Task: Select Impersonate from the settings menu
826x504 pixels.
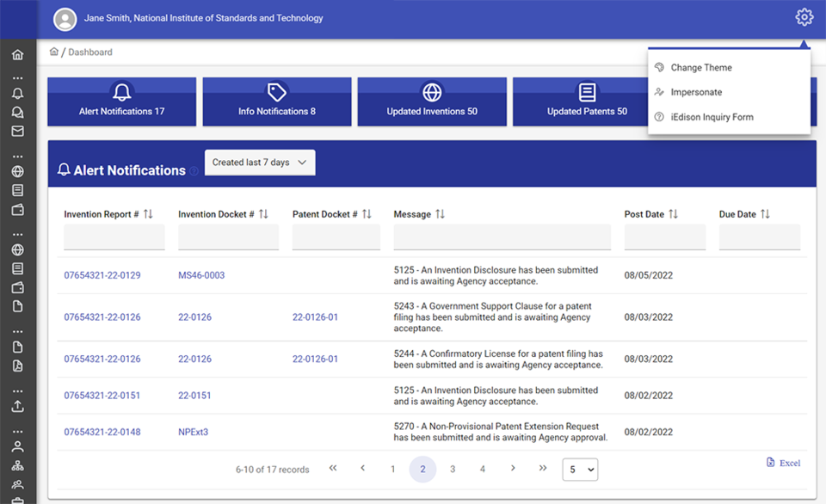Action: [698, 92]
